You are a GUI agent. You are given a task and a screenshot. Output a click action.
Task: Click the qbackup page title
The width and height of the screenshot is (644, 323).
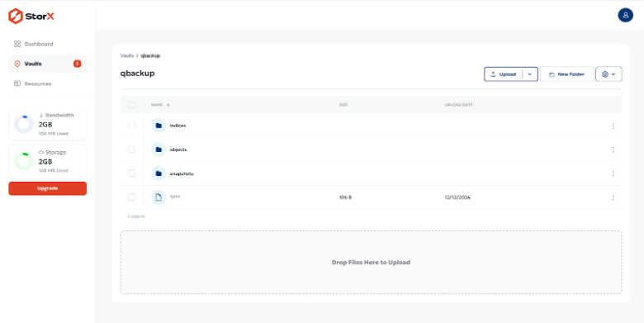coord(138,74)
